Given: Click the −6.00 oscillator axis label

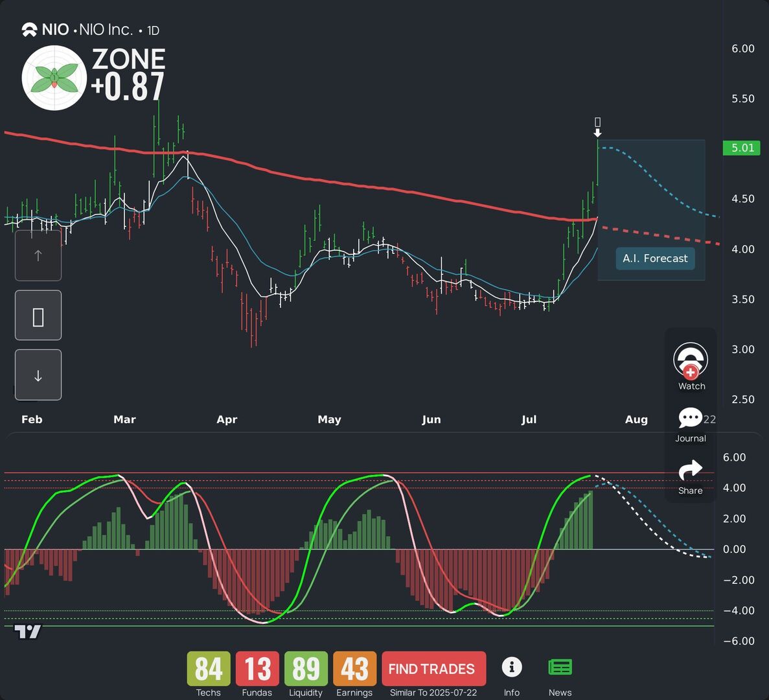Looking at the screenshot, I should point(739,641).
